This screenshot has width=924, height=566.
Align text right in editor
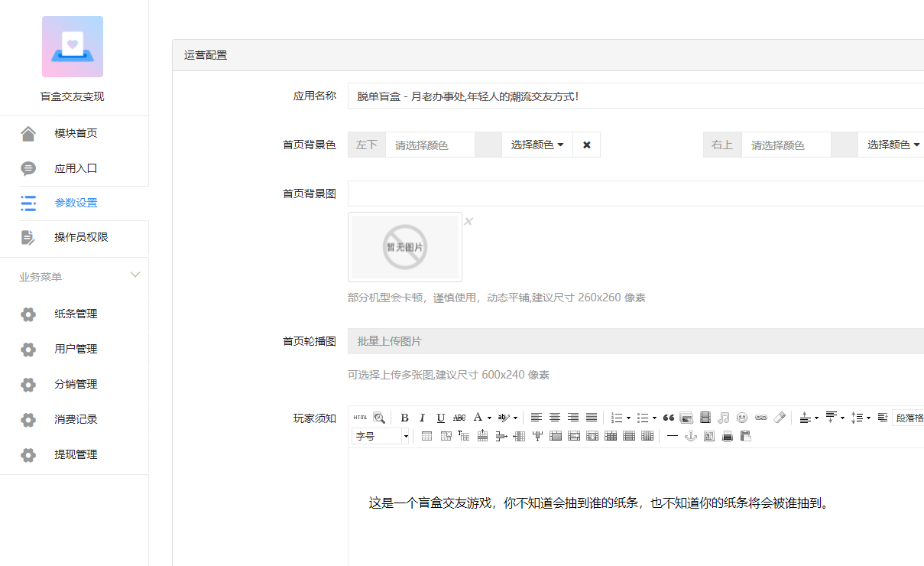pyautogui.click(x=573, y=418)
